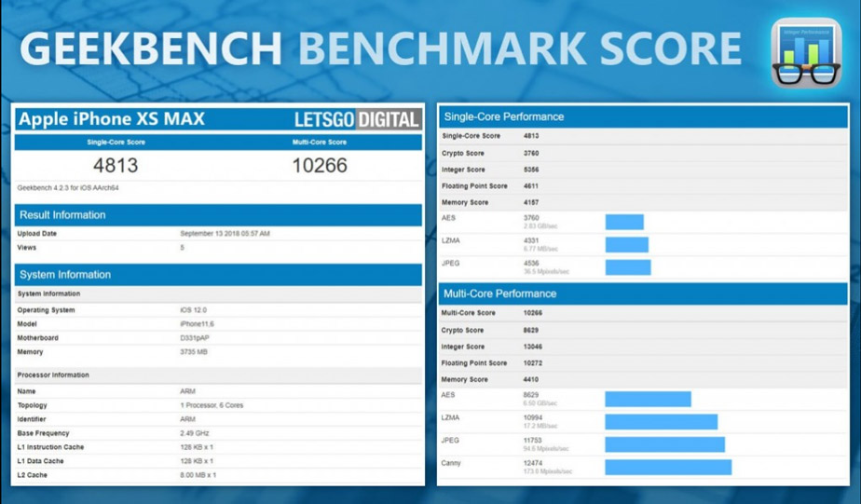This screenshot has width=861, height=504.
Task: Click the "Identifier" row label
Action: click(32, 419)
